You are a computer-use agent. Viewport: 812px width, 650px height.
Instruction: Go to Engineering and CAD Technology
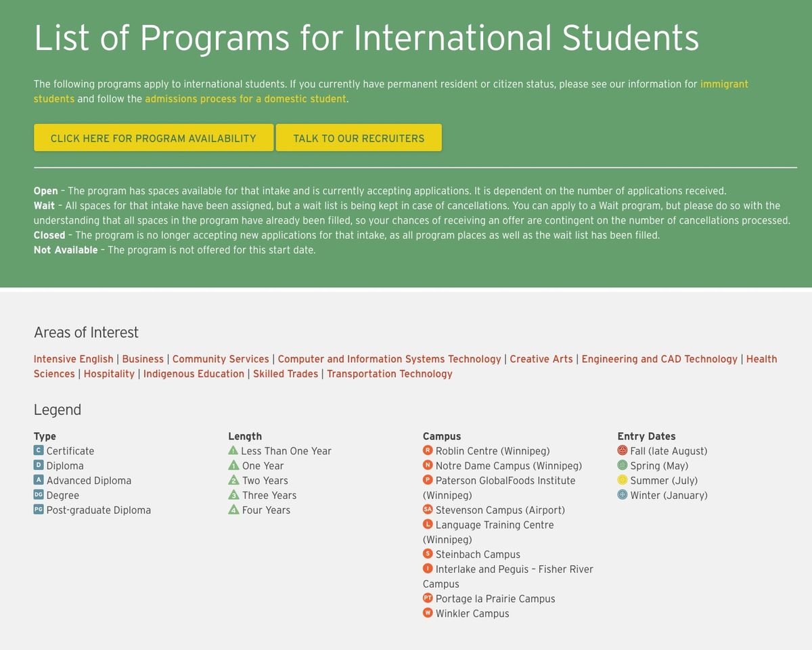(x=659, y=359)
